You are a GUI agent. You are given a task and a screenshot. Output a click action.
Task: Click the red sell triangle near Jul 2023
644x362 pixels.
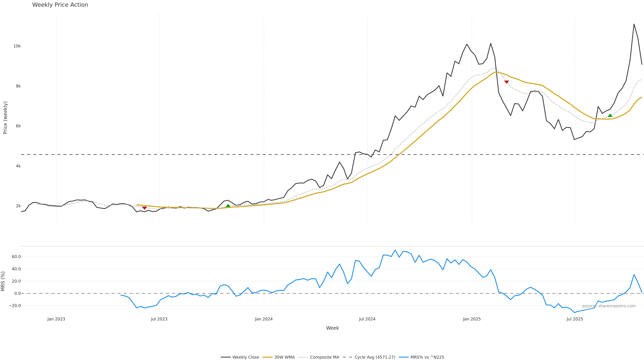(x=144, y=208)
